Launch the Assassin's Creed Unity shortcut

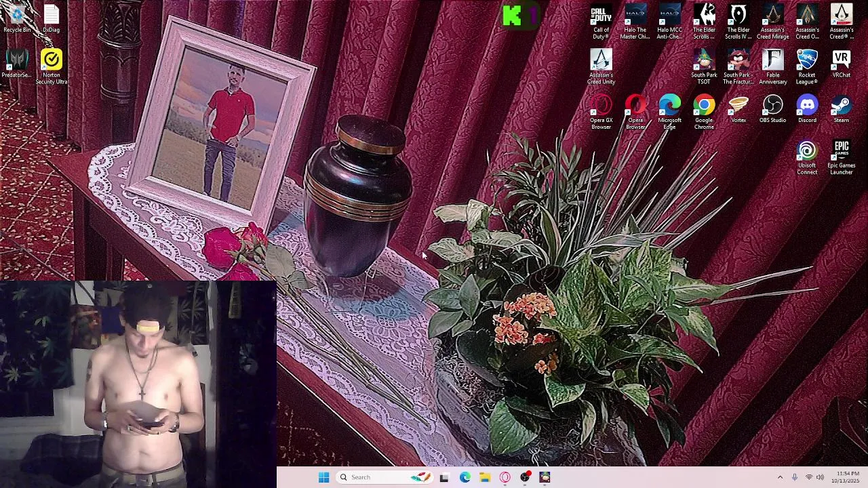click(x=601, y=67)
